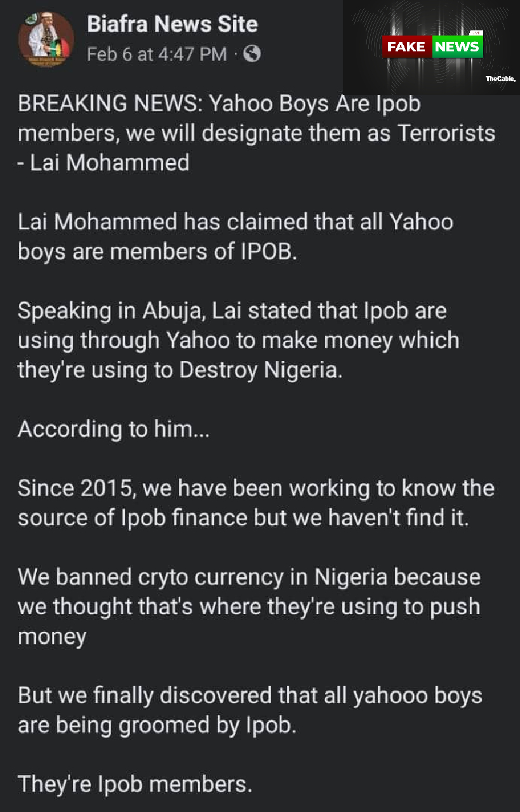
Task: Click 'are being groomed by Ipob' text
Action: [157, 724]
